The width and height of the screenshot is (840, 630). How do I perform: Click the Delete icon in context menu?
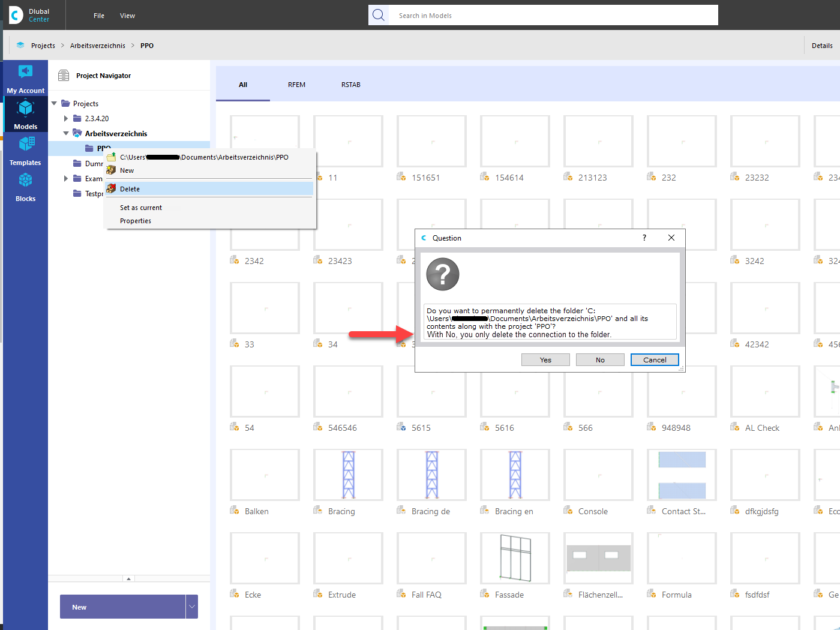pyautogui.click(x=111, y=188)
